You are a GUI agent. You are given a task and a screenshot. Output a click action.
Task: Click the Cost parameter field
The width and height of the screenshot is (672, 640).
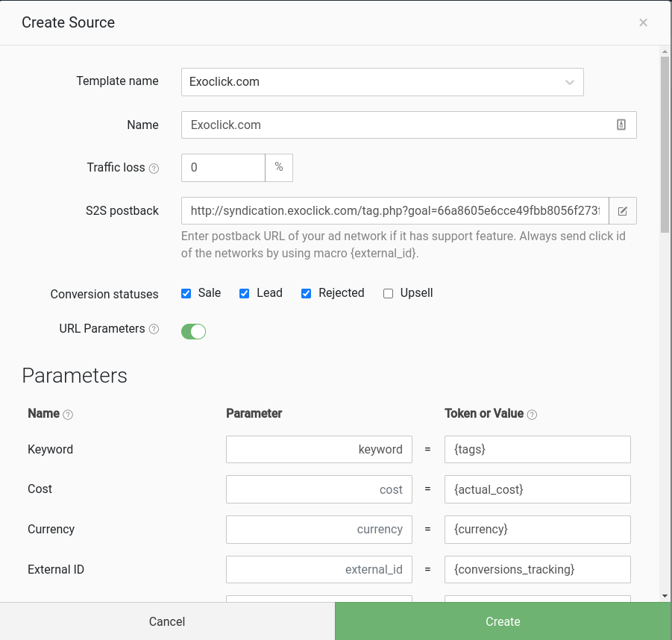click(318, 489)
